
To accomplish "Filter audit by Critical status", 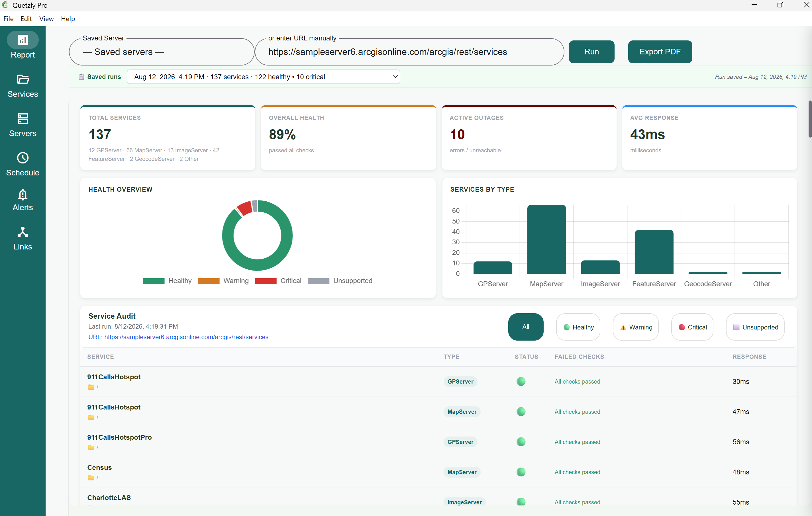I will pos(692,327).
